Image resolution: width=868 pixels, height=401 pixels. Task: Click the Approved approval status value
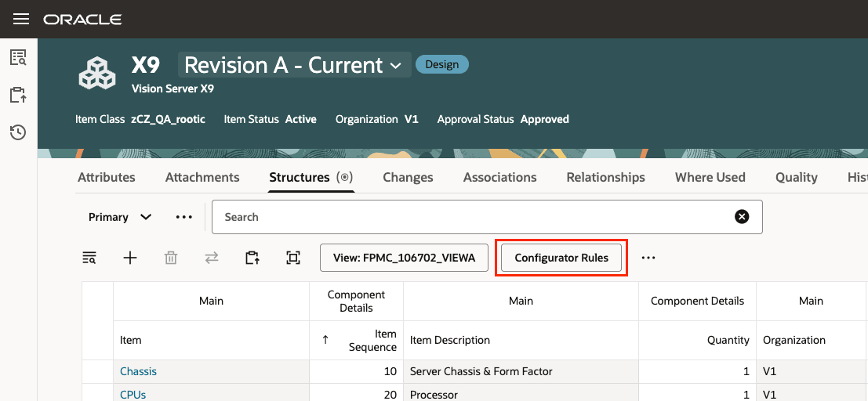pyautogui.click(x=545, y=119)
